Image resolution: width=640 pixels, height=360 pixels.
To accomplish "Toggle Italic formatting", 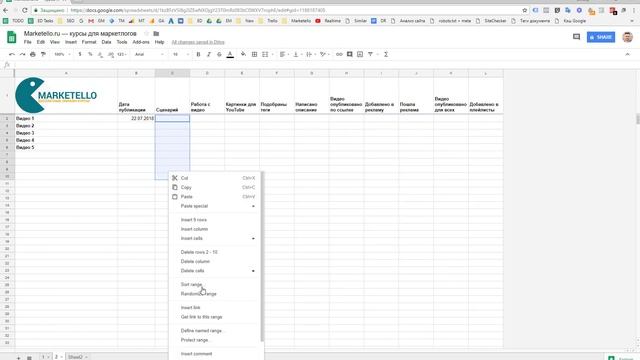I will tap(209, 54).
